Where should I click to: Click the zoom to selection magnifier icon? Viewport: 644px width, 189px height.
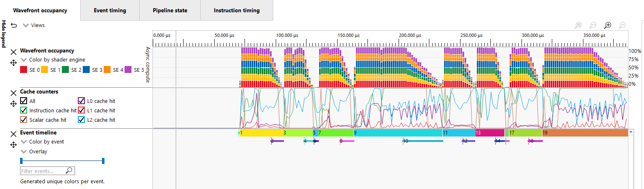tap(578, 25)
